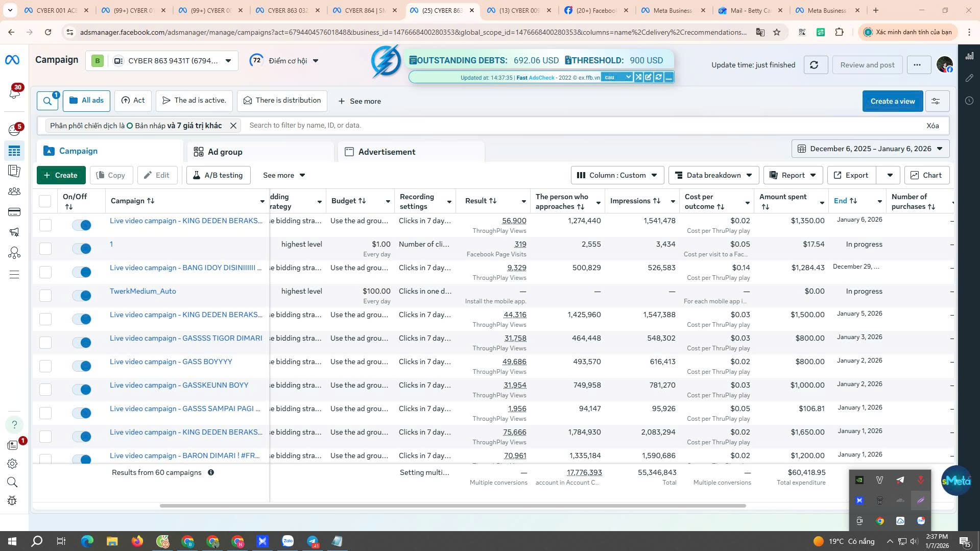Screen dimensions: 980x551
Task: Click the Create a view button
Action: tap(892, 101)
